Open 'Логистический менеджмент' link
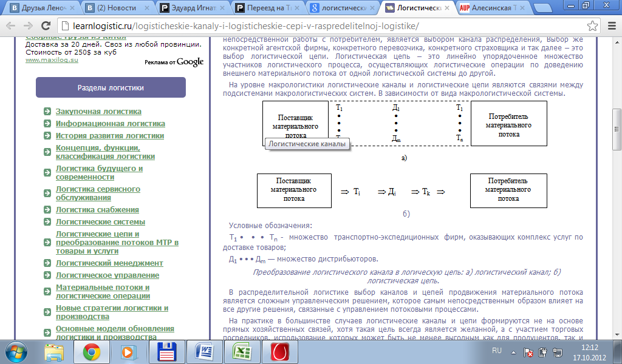Image resolution: width=622 pixels, height=364 pixels. point(109,263)
